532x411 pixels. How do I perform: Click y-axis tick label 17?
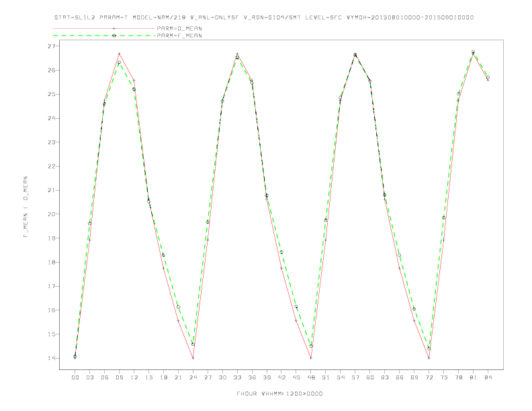click(52, 286)
